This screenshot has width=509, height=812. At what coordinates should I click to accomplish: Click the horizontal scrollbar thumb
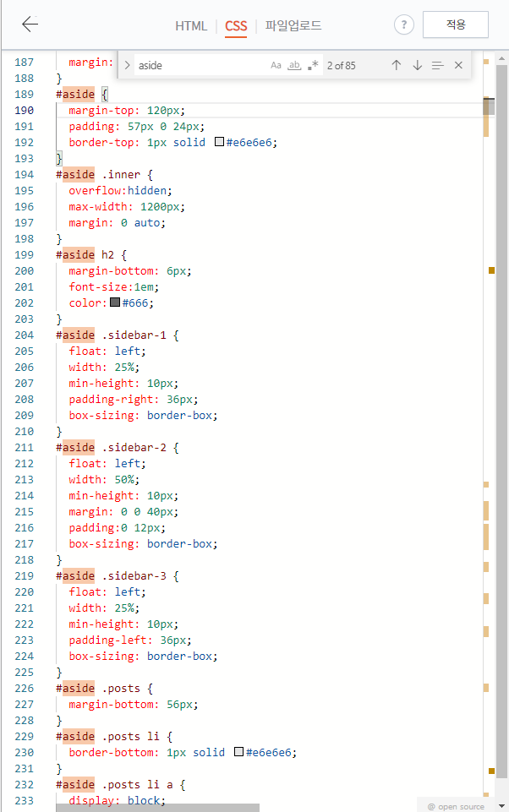point(157,808)
